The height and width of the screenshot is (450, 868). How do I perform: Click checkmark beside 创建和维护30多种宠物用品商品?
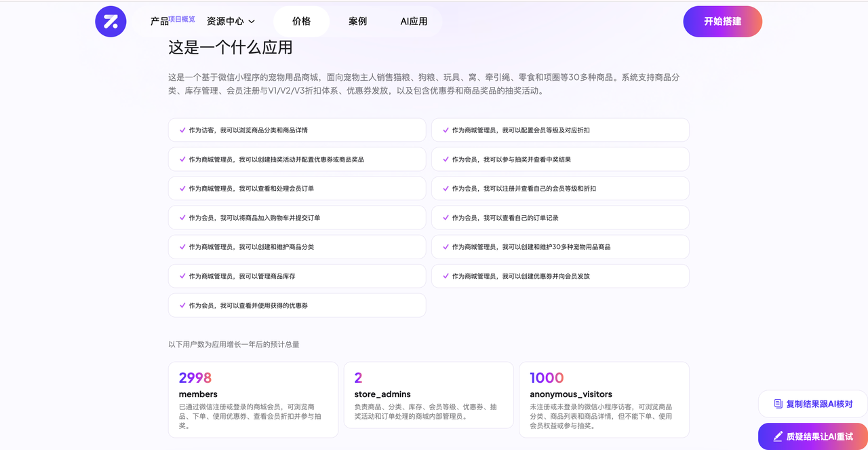pyautogui.click(x=446, y=246)
